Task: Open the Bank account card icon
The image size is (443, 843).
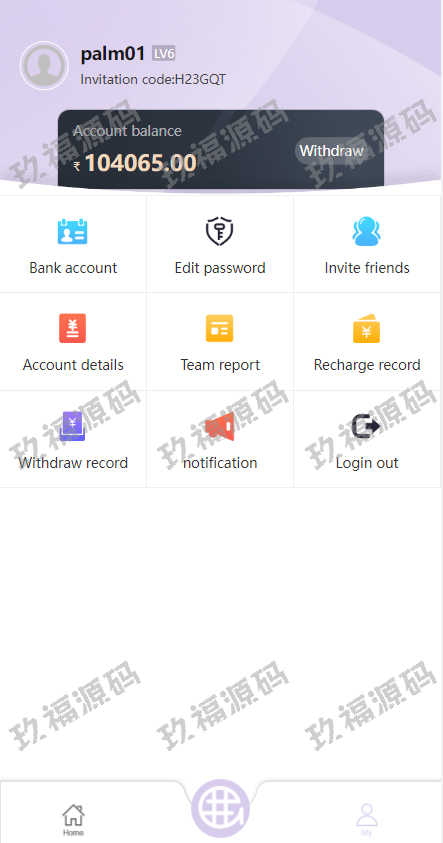Action: [x=73, y=232]
